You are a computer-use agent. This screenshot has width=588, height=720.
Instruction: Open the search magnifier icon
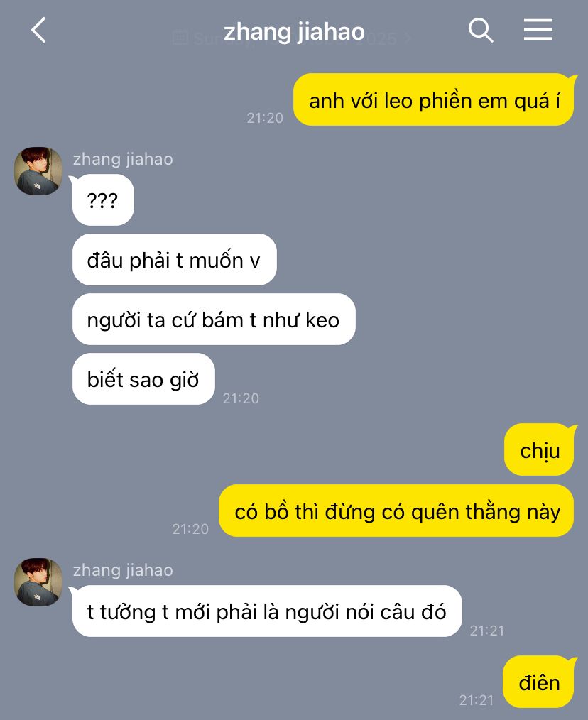[x=481, y=31]
